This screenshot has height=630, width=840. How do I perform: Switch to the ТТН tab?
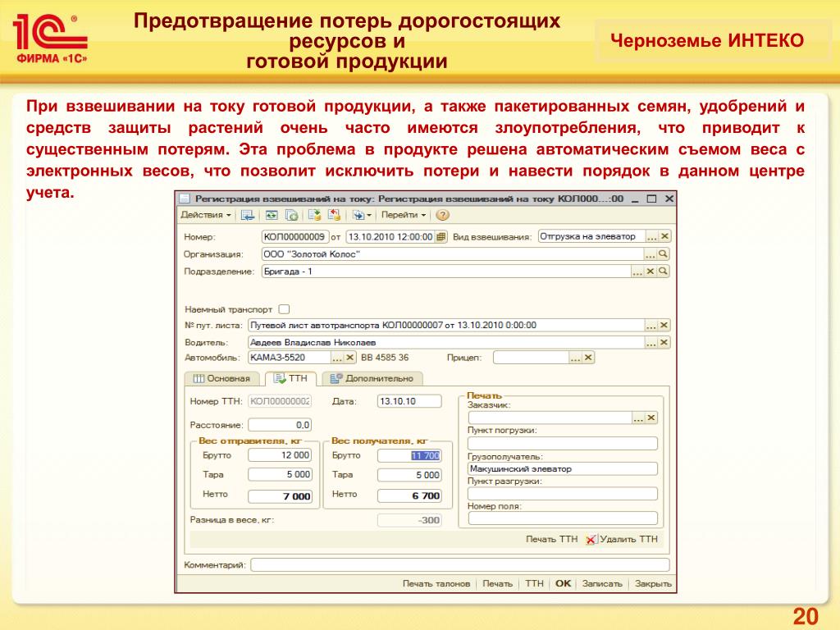pyautogui.click(x=291, y=379)
